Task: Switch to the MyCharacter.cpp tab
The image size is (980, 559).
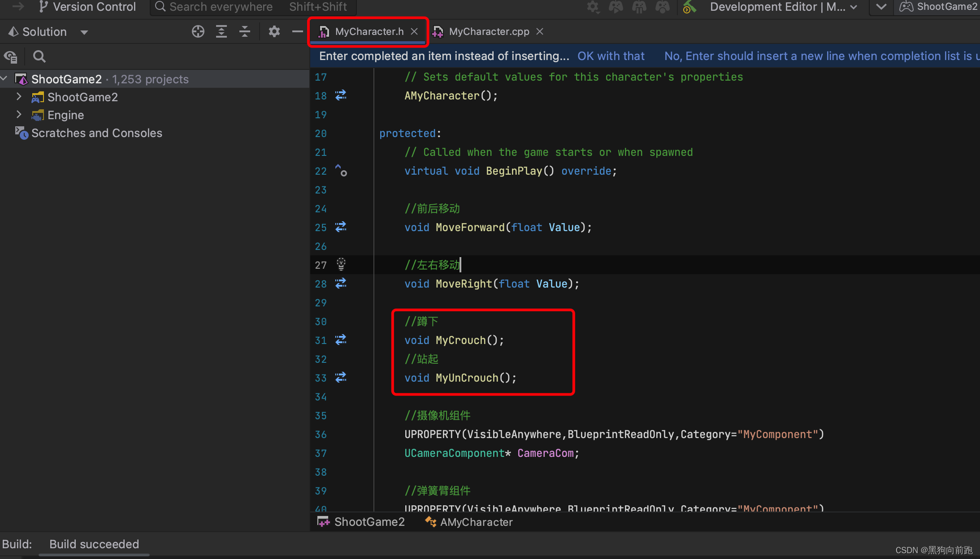Action: tap(488, 31)
